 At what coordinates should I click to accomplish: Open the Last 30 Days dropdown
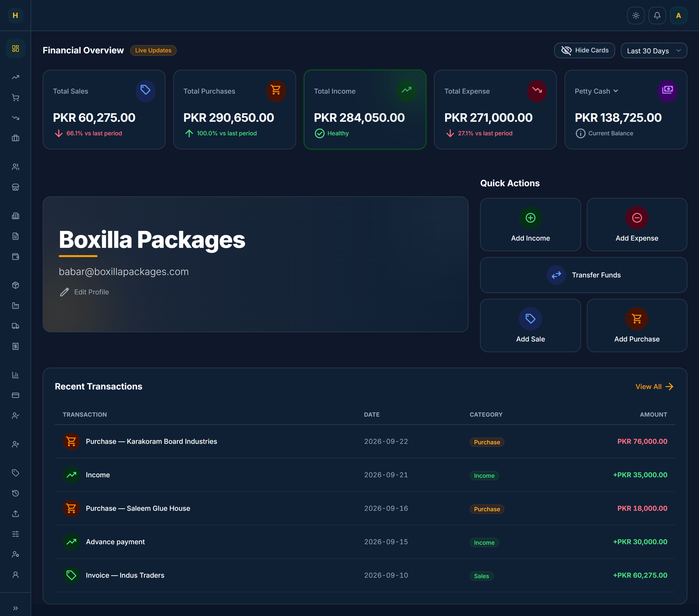tap(654, 50)
